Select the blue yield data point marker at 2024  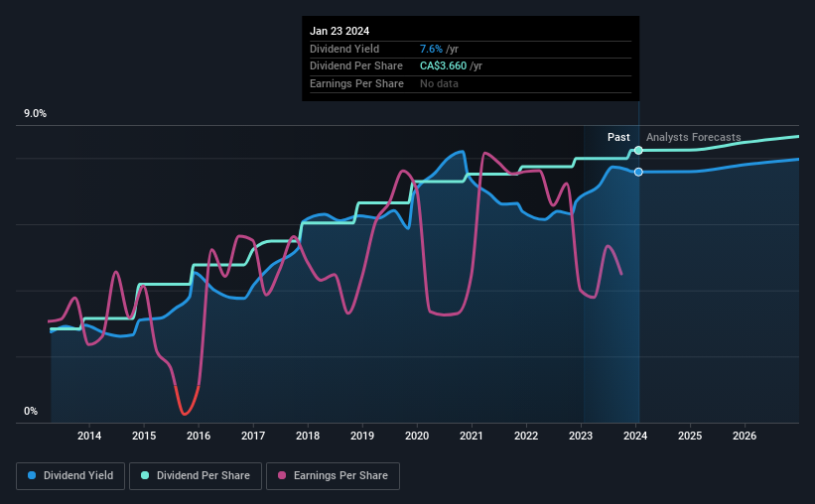(x=638, y=172)
